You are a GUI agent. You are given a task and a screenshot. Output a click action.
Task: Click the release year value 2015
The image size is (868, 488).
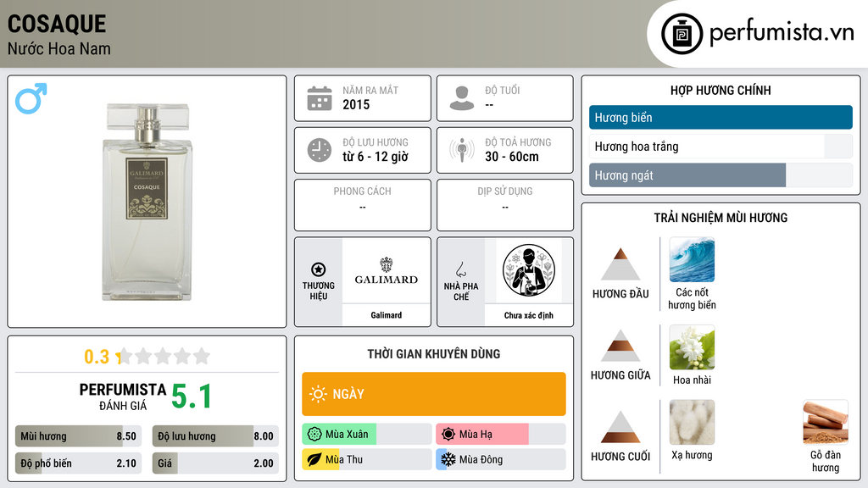coord(356,104)
